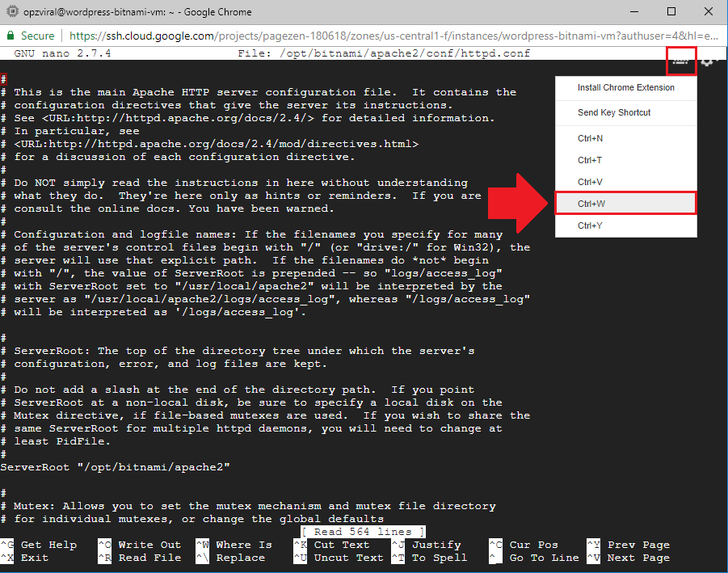This screenshot has height=573, width=728.
Task: Click the ^G Get Help shortcut
Action: (x=39, y=545)
